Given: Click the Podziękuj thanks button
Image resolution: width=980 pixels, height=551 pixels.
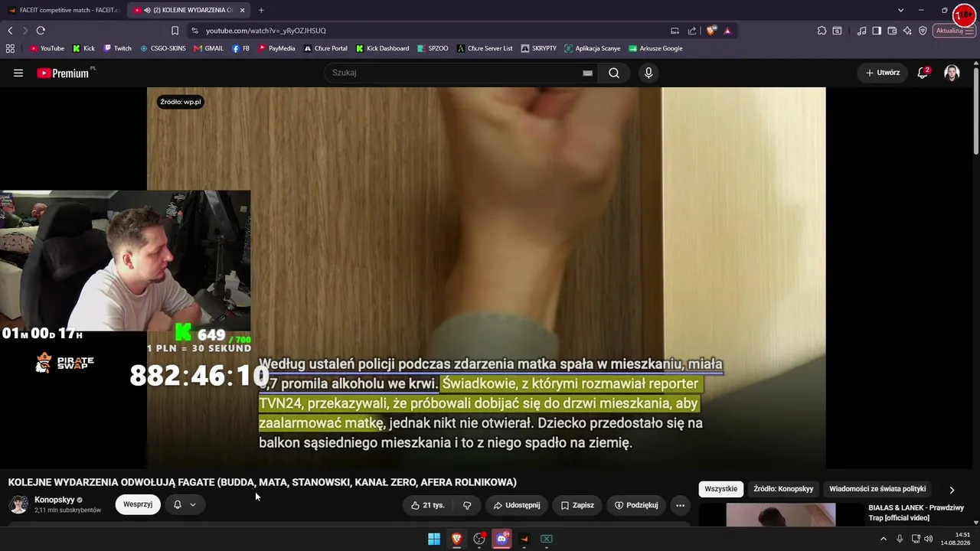Looking at the screenshot, I should [636, 505].
